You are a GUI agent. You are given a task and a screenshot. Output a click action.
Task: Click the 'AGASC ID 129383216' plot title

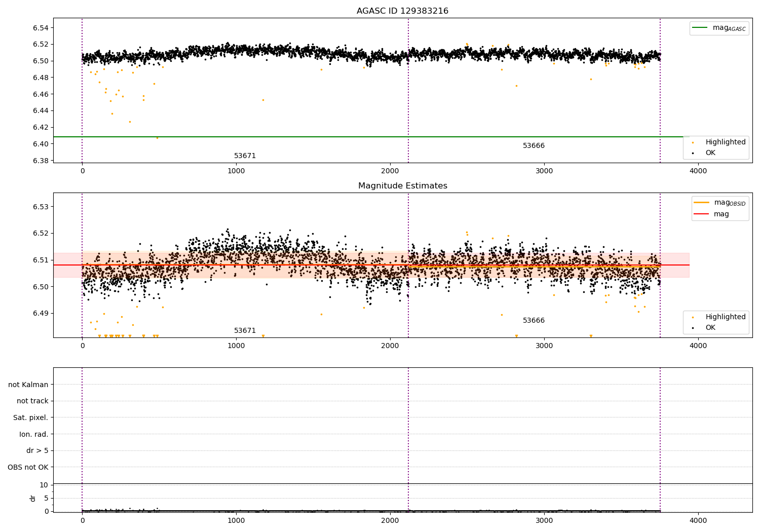tap(402, 11)
